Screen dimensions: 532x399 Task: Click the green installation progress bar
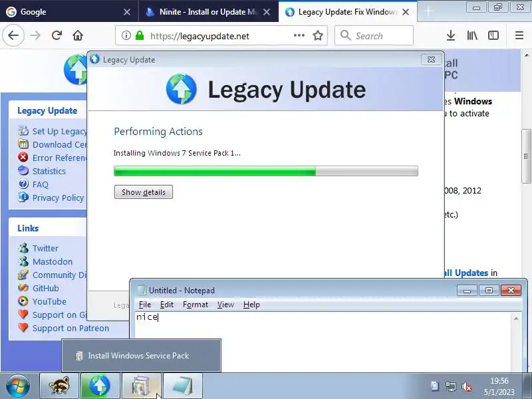pyautogui.click(x=265, y=171)
